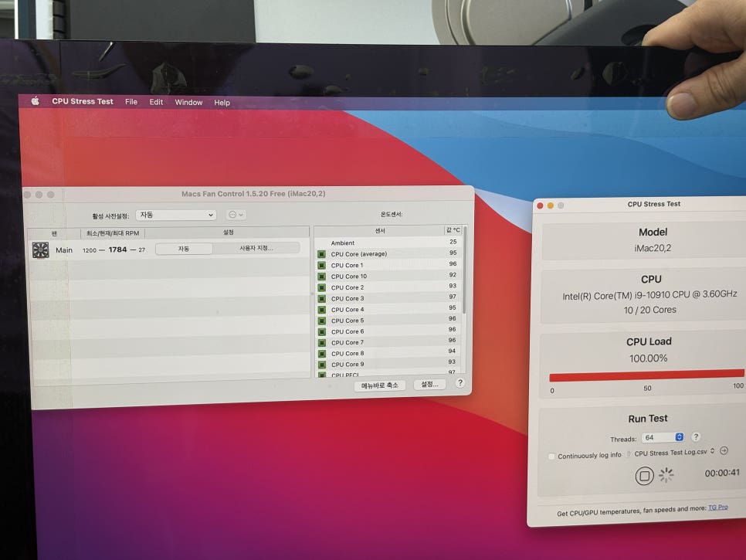Enable Continuously log info checkbox

point(551,456)
